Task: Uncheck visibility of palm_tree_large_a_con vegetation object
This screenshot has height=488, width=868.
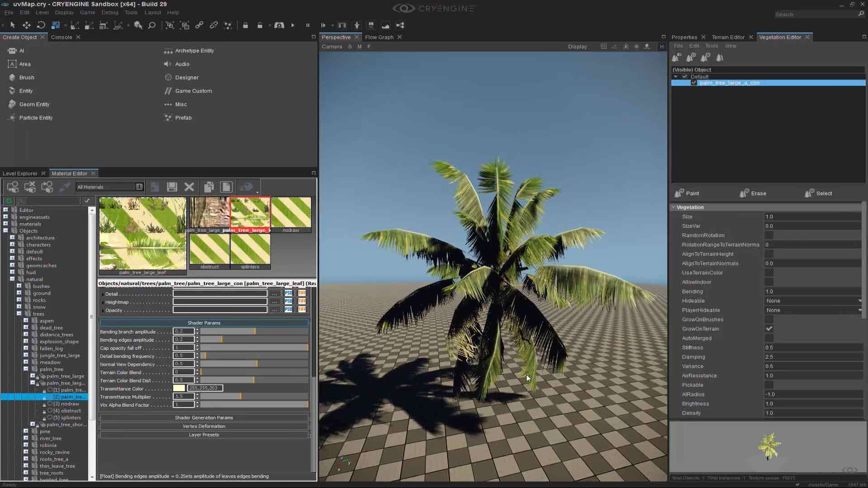Action: [694, 83]
